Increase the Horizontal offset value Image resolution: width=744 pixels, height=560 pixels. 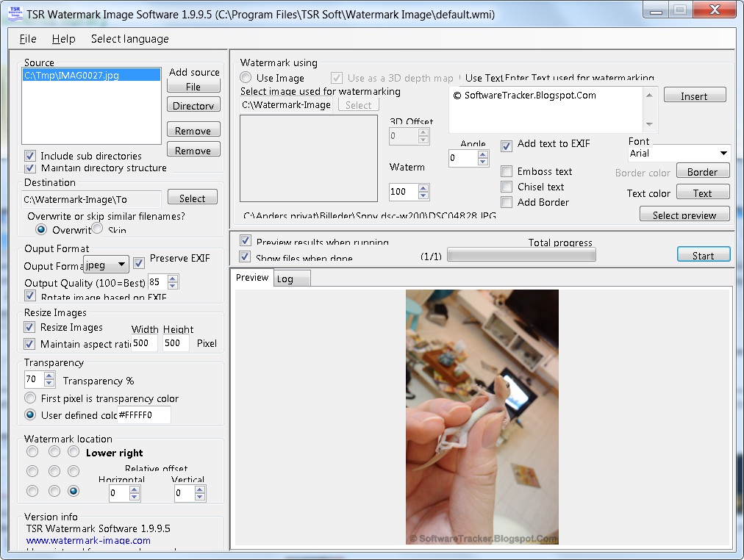(135, 489)
